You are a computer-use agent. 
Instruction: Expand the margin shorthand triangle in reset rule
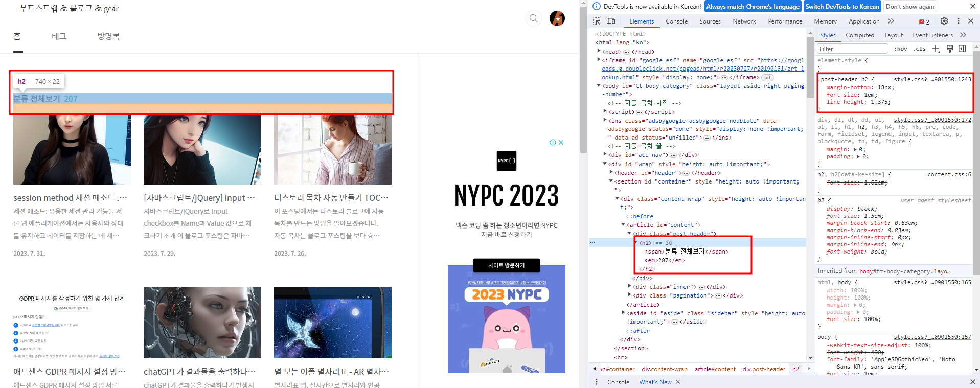pos(855,149)
